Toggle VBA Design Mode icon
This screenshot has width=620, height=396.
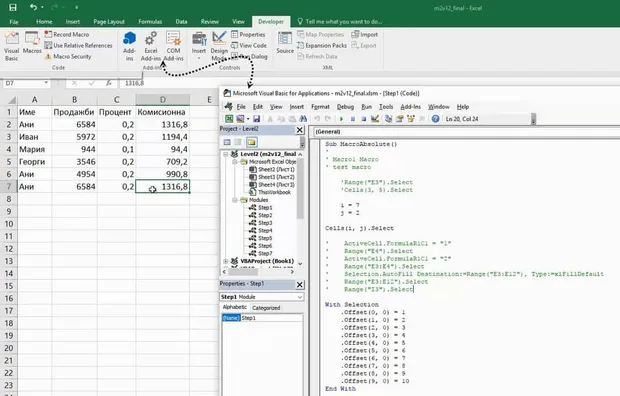pyautogui.click(x=375, y=119)
